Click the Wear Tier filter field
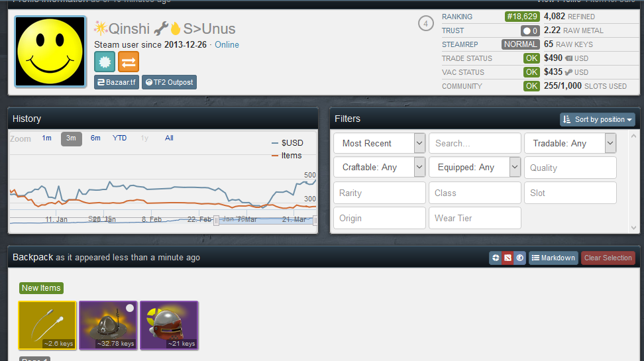The width and height of the screenshot is (644, 361). [x=475, y=218]
